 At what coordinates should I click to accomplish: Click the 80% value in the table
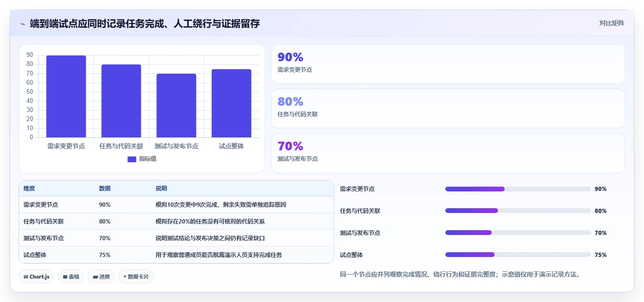[x=105, y=222]
